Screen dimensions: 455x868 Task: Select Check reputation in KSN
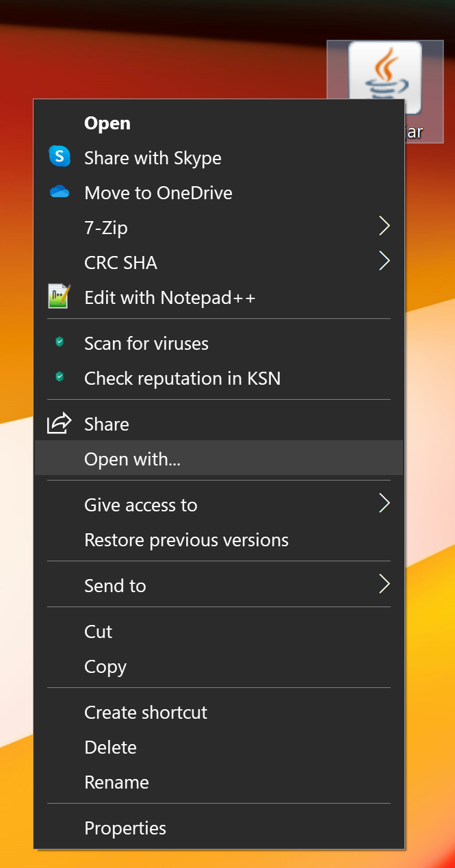pos(219,379)
